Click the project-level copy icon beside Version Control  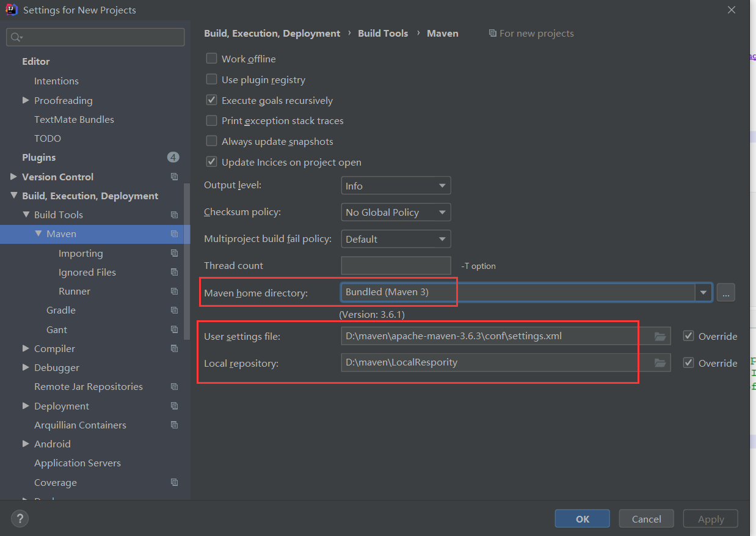pyautogui.click(x=175, y=177)
